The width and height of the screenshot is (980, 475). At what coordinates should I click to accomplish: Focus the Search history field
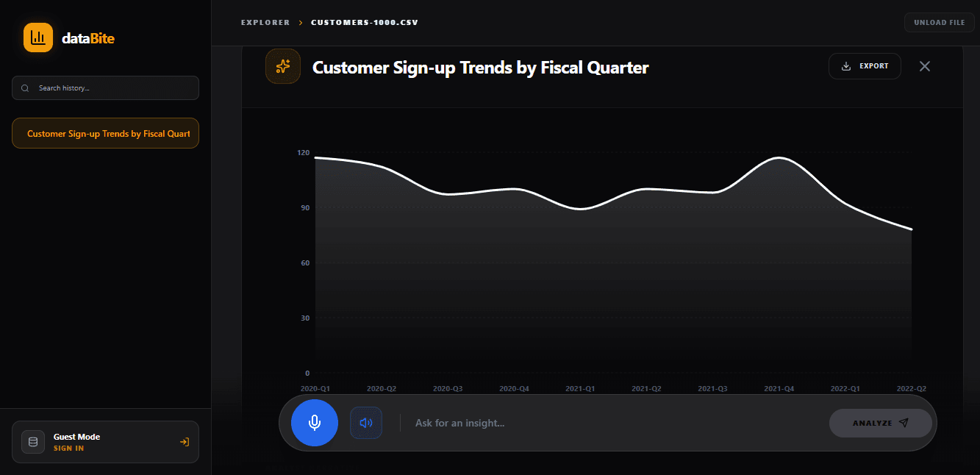pyautogui.click(x=105, y=88)
